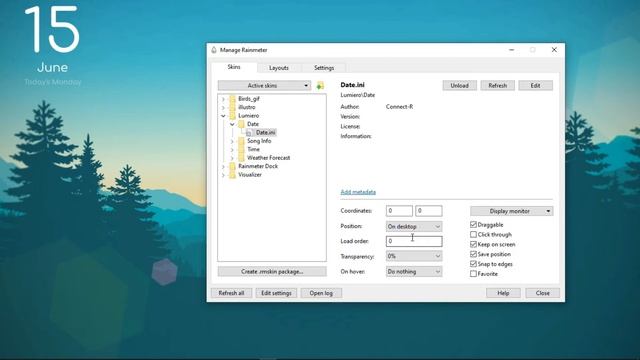
Task: Toggle the Keep on screen checkbox
Action: click(473, 244)
